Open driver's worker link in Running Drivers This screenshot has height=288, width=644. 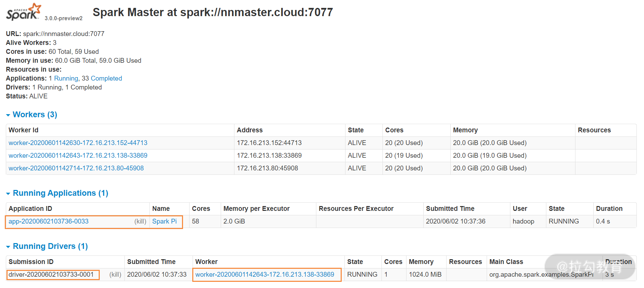[x=265, y=274]
